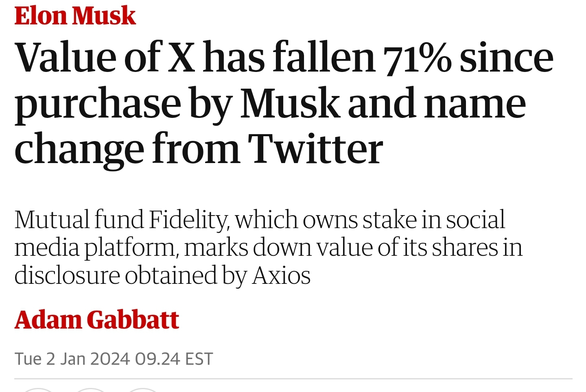Screen dimensions: 586x392
Task: Click the second circular share icon
Action: pyautogui.click(x=90, y=390)
